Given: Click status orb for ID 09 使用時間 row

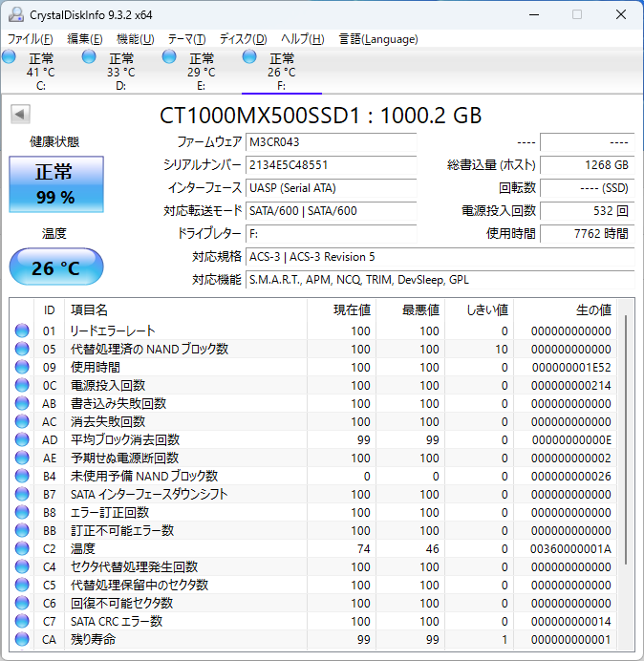Looking at the screenshot, I should tap(22, 367).
